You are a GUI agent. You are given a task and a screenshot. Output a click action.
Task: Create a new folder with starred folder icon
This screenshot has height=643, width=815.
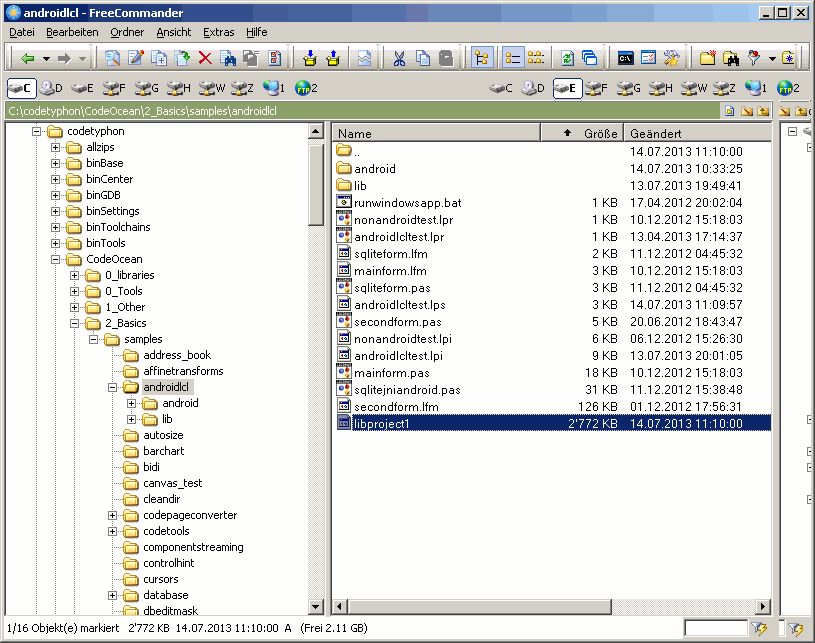707,58
